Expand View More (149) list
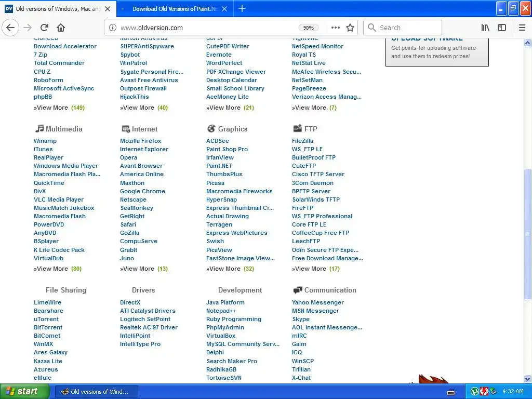The image size is (532, 399). 59,108
